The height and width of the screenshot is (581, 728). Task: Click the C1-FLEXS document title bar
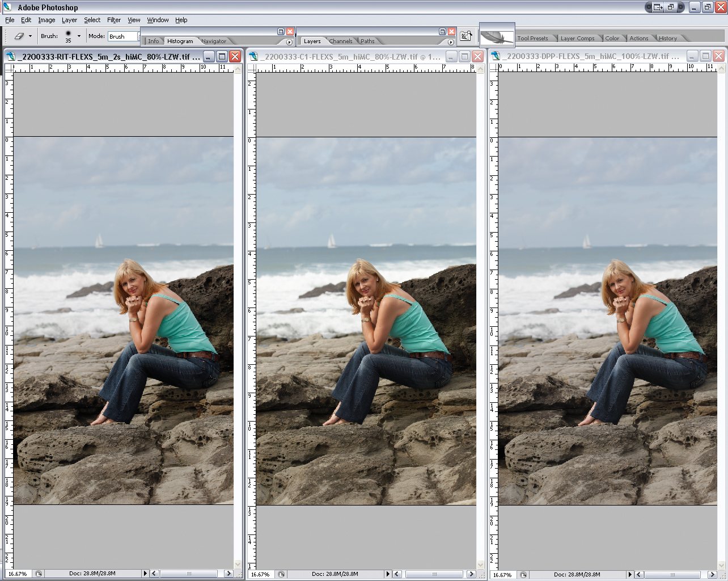366,56
